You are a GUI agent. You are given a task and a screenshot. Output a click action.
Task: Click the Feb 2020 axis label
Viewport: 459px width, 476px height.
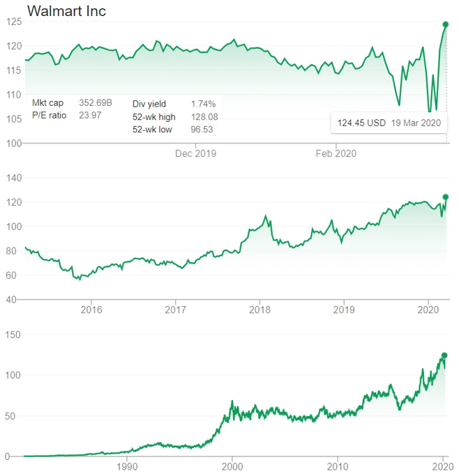[x=336, y=153]
